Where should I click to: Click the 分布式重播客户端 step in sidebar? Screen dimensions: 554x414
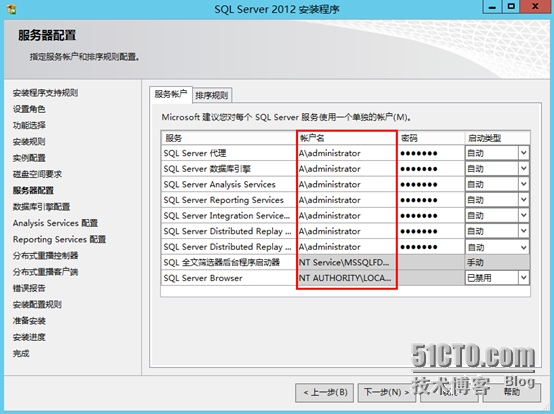[x=45, y=272]
